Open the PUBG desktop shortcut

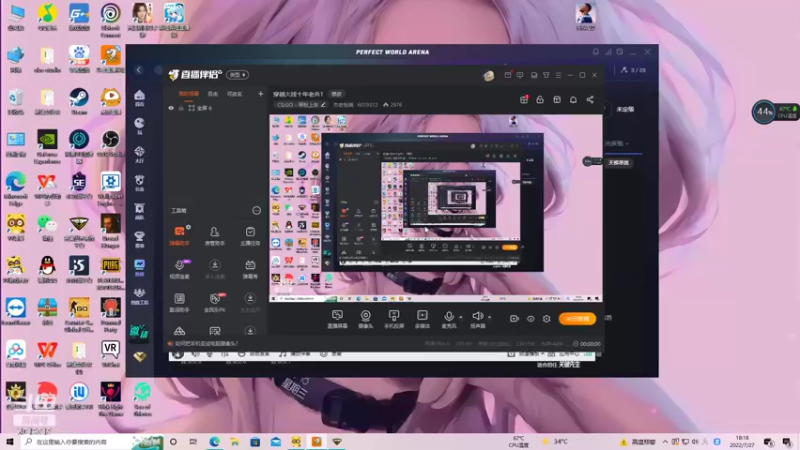click(110, 273)
